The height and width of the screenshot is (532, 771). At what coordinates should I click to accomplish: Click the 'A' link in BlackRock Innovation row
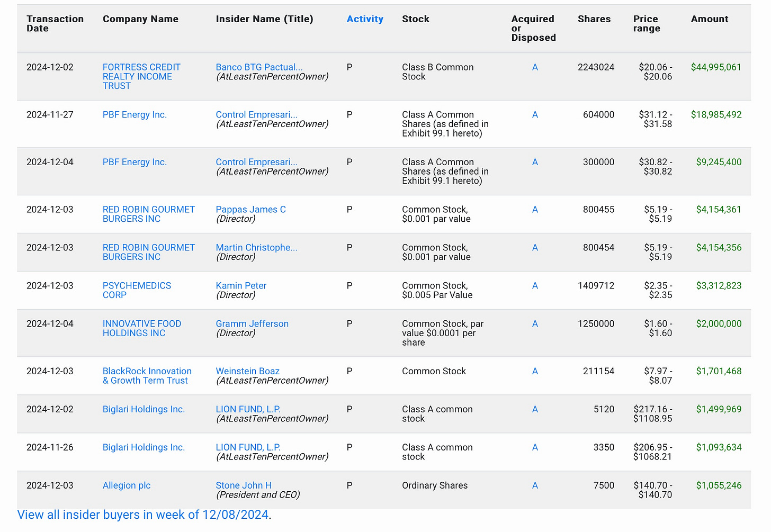tap(535, 372)
